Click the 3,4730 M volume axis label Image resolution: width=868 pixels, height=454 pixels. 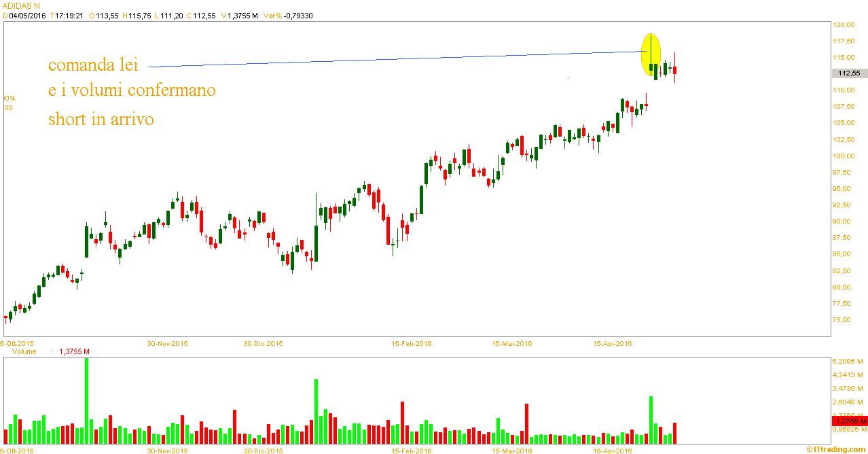(849, 388)
